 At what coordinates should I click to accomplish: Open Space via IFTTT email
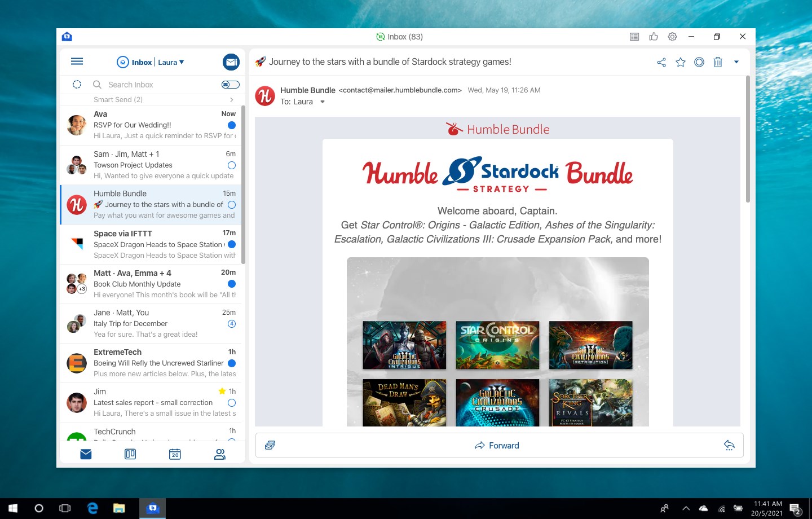(151, 244)
